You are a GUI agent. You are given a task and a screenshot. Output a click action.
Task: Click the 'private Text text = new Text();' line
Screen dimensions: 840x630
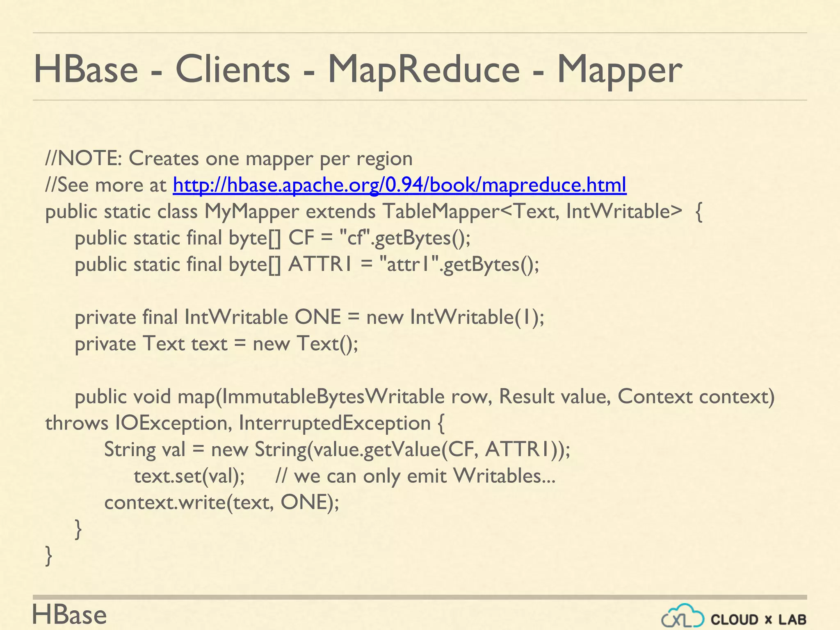pyautogui.click(x=217, y=344)
